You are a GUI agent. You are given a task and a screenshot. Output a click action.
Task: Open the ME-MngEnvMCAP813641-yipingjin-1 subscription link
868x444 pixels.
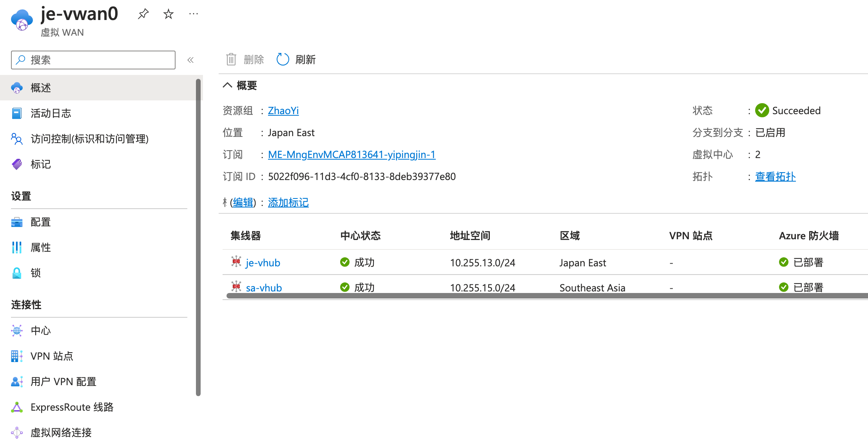click(352, 155)
